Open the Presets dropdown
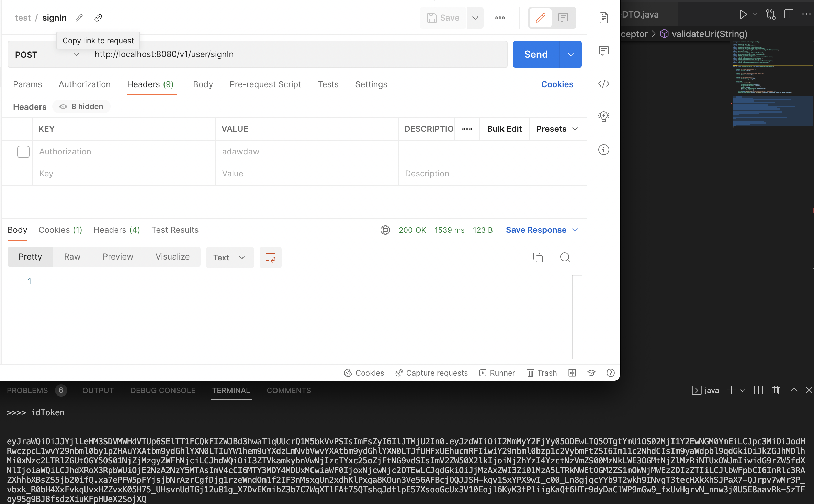This screenshot has width=814, height=504. pyautogui.click(x=557, y=129)
